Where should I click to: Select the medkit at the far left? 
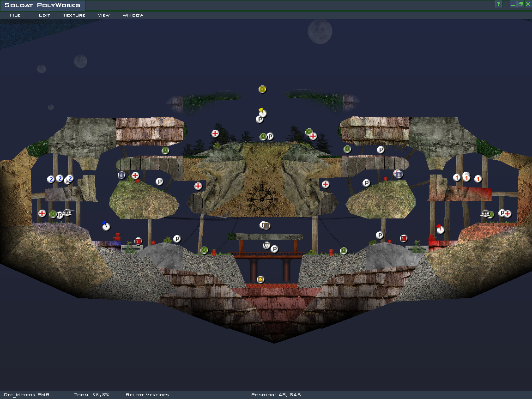(x=42, y=213)
